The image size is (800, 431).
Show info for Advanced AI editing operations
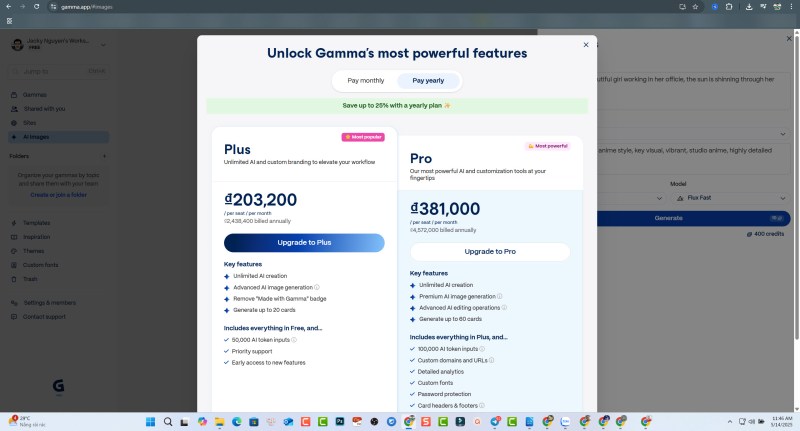[504, 308]
